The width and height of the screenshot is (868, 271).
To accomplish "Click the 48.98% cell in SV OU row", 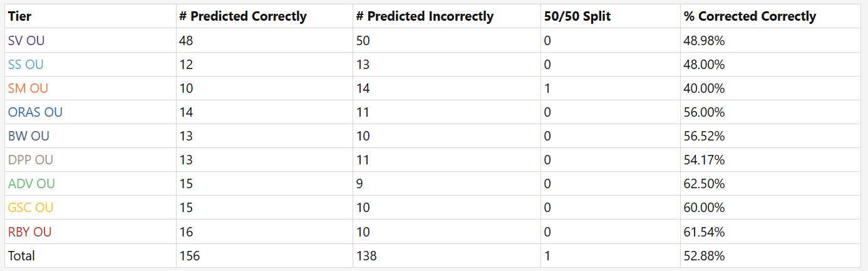I will pos(705,41).
